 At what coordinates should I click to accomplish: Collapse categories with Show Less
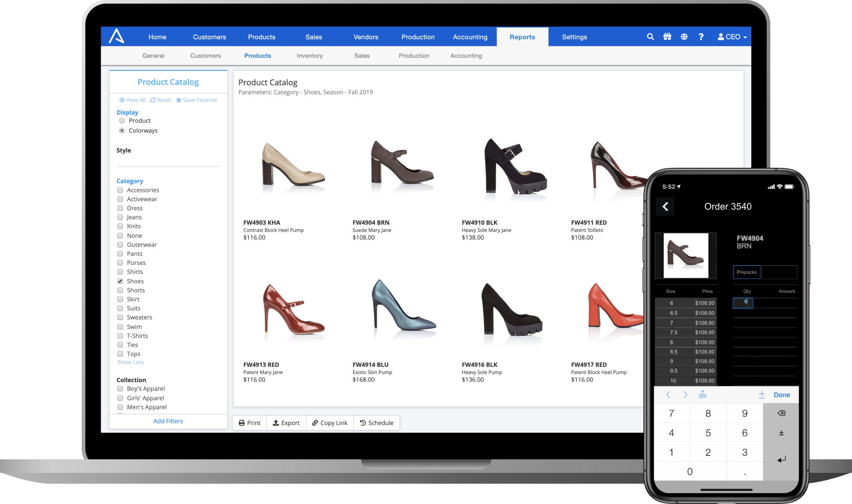[130, 362]
